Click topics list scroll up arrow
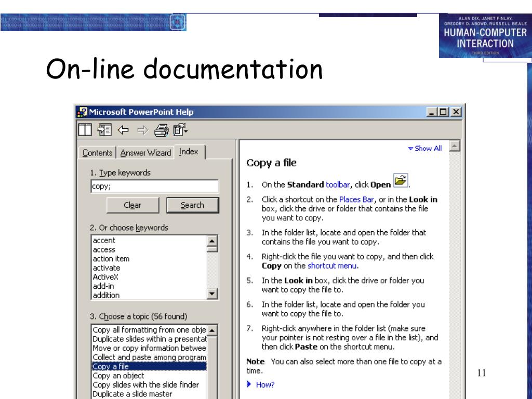This screenshot has width=532, height=399. pos(212,330)
